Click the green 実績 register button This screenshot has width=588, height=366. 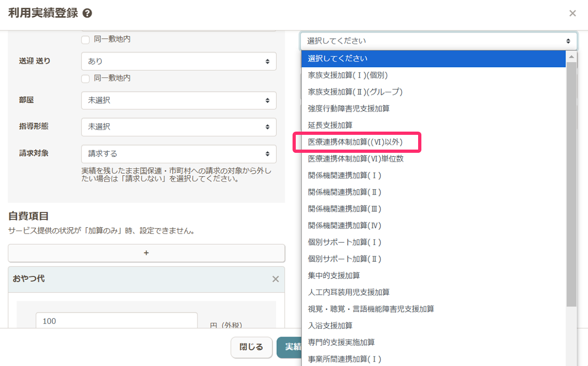click(x=289, y=347)
